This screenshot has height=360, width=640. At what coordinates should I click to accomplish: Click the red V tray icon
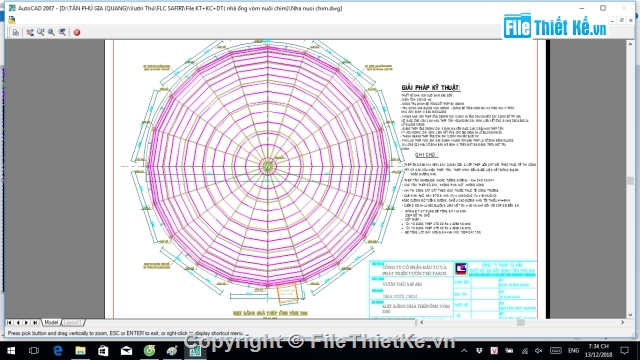click(x=494, y=351)
